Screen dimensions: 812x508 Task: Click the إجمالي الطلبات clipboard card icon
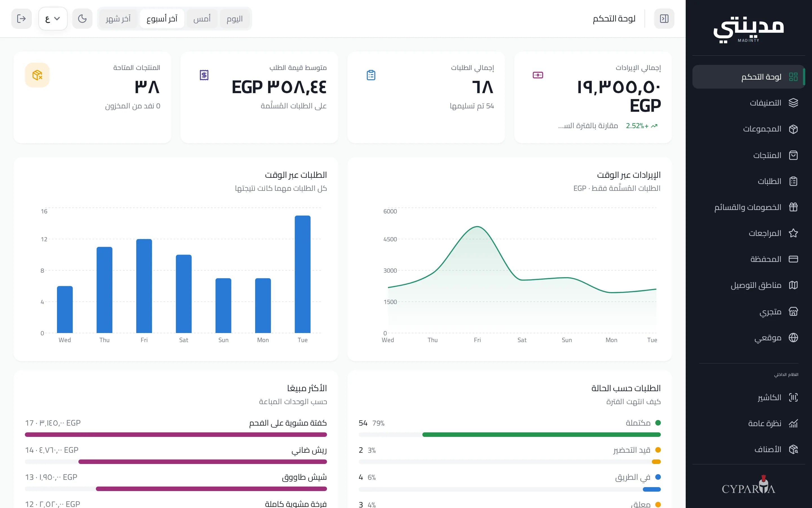[371, 75]
